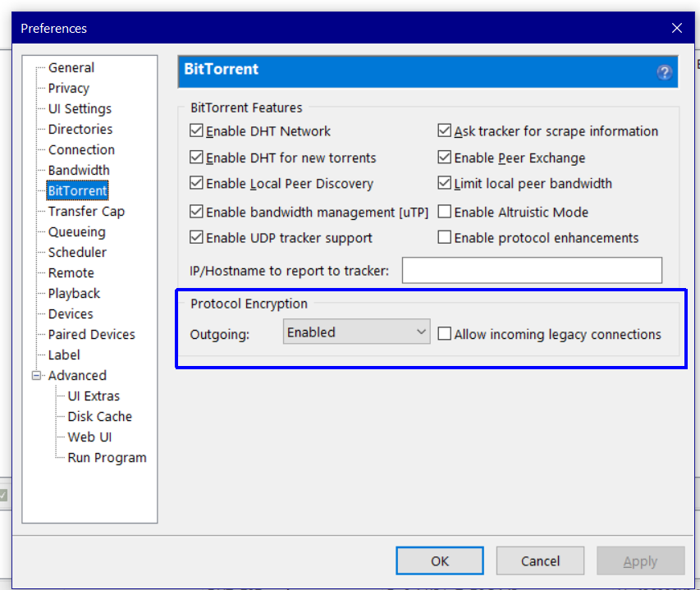Open the Scheduler page
Image resolution: width=700 pixels, height=590 pixels.
point(77,253)
